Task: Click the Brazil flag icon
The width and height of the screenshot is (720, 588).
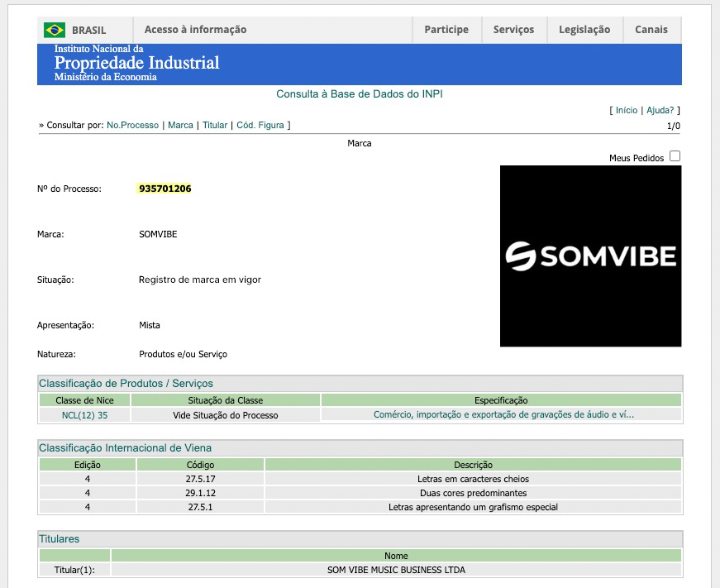Action: [55, 30]
